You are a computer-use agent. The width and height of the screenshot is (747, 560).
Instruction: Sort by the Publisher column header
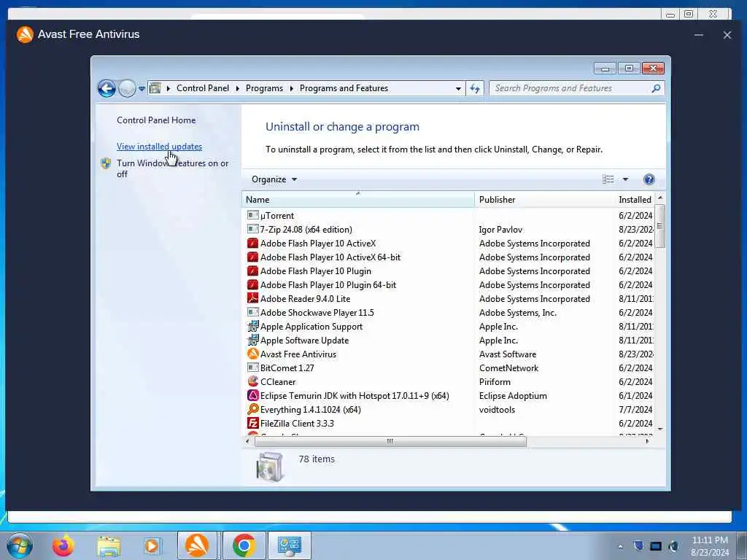point(544,200)
